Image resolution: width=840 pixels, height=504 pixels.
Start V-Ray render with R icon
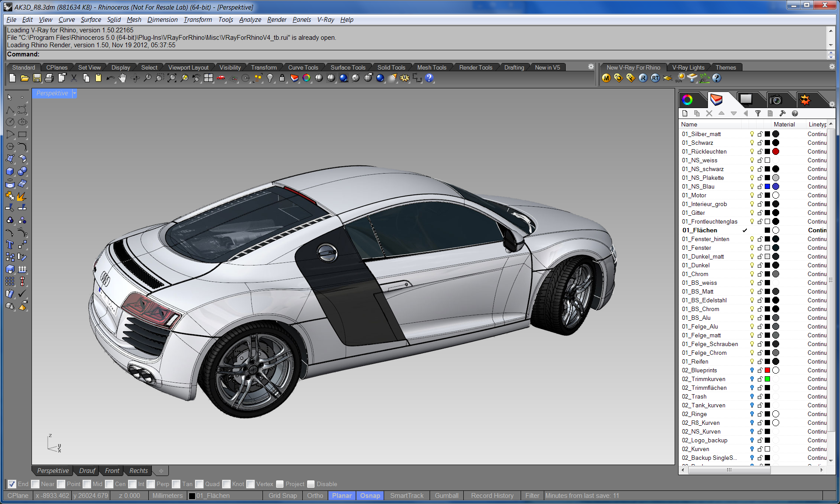(643, 78)
